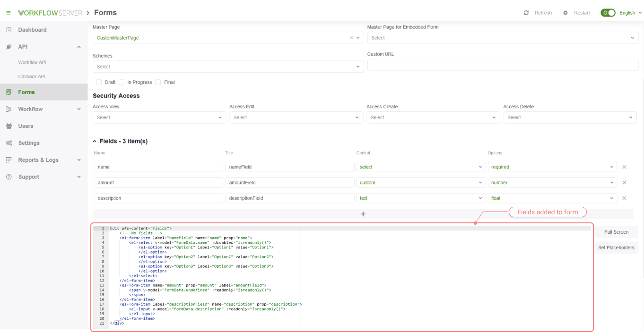Check the Draft checkbox
The width and height of the screenshot is (644, 335).
tap(99, 82)
